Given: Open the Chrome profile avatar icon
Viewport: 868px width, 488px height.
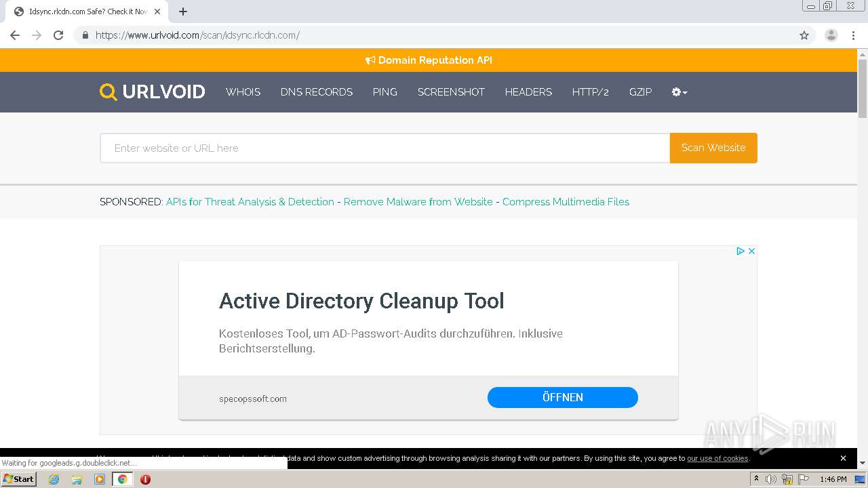Looking at the screenshot, I should [x=831, y=35].
